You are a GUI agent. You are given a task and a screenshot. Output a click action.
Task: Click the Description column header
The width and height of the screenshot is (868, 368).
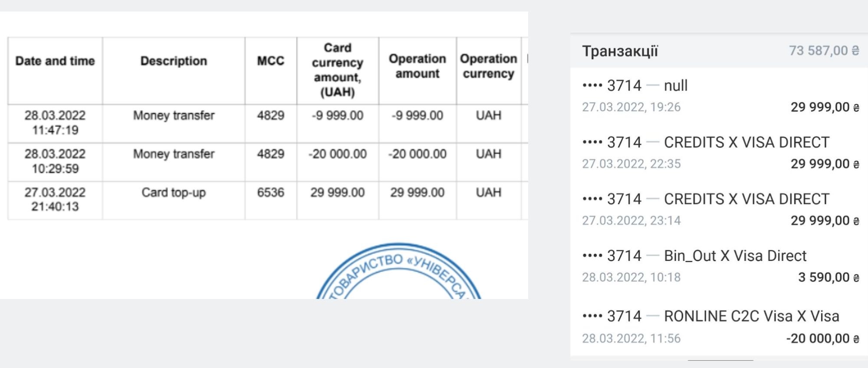coord(174,61)
